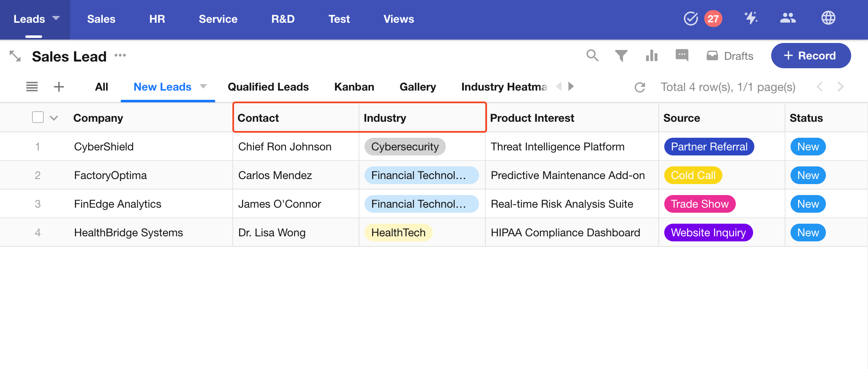
Task: Open the comments speech bubble icon
Action: tap(682, 56)
